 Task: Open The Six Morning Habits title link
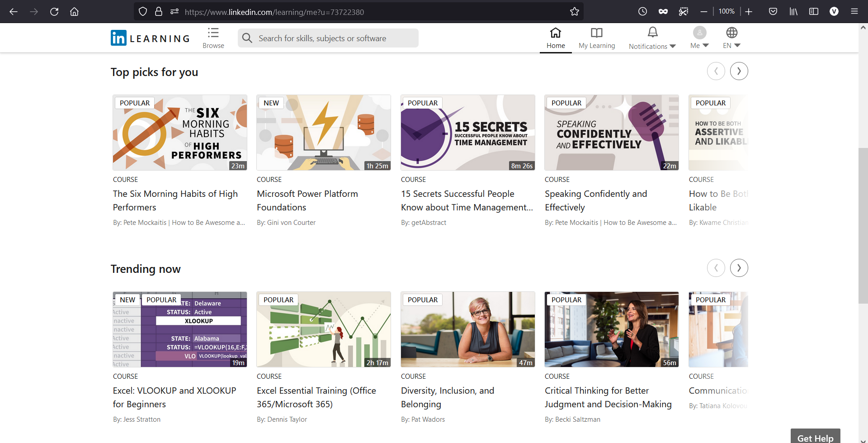pyautogui.click(x=175, y=200)
